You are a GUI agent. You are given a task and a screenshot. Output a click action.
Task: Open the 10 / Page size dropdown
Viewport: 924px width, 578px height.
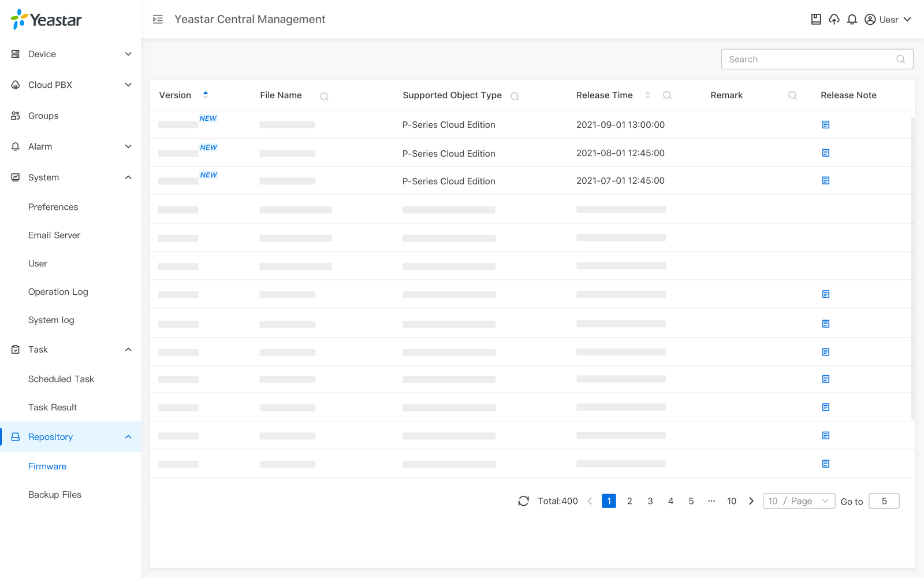[799, 501]
